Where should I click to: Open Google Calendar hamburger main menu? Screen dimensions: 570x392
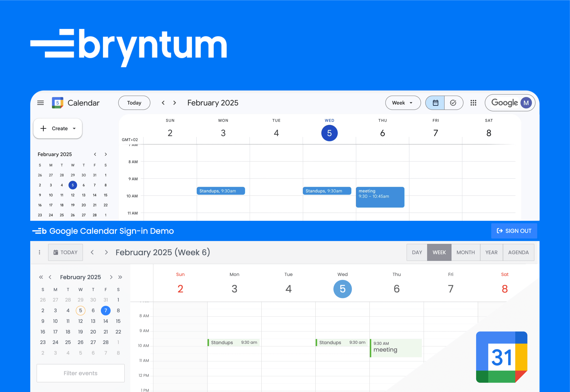[41, 103]
